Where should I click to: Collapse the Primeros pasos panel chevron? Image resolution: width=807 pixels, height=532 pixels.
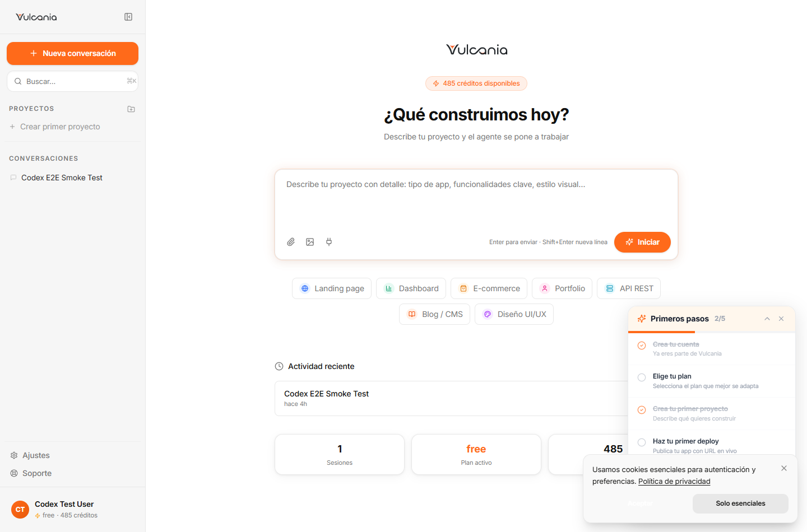point(767,319)
